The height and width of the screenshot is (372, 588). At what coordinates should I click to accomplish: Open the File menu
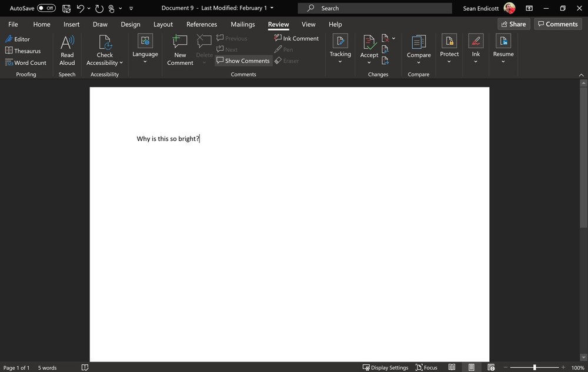pyautogui.click(x=13, y=24)
